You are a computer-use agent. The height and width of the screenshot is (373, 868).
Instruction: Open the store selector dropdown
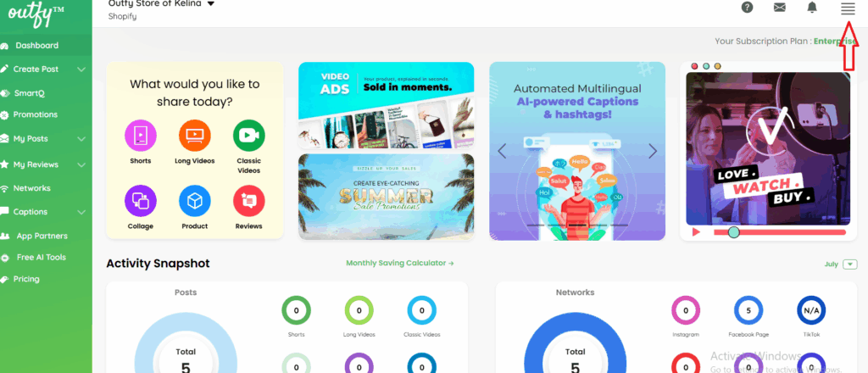210,4
